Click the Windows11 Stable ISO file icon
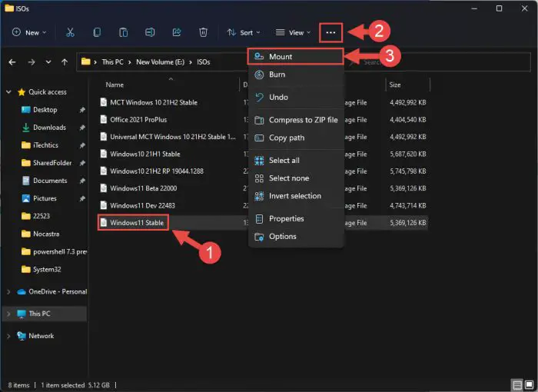The width and height of the screenshot is (538, 392). 103,222
